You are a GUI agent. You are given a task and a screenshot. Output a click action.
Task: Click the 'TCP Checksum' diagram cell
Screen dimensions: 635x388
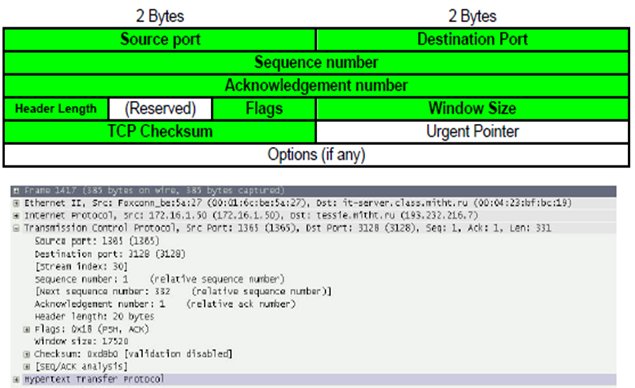pos(160,132)
